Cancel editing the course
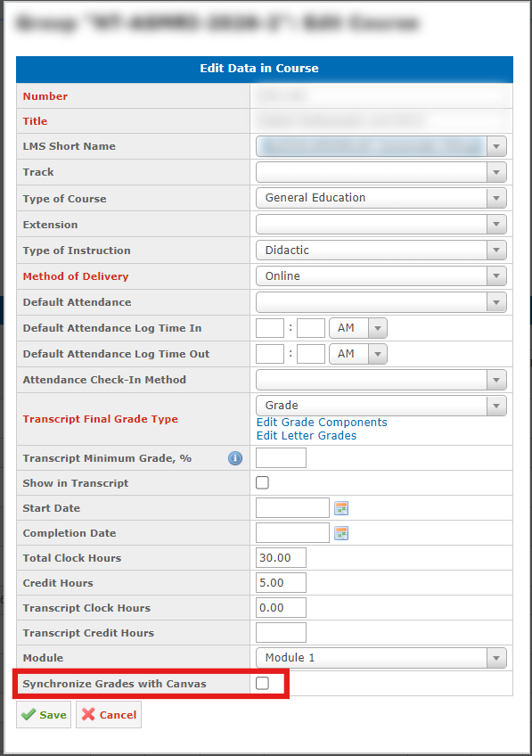 [109, 714]
